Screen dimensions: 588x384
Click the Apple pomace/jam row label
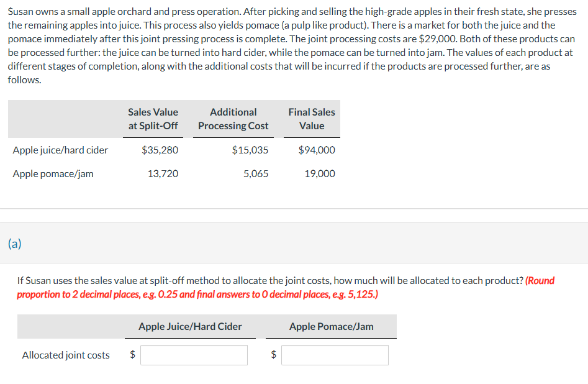[x=52, y=173]
